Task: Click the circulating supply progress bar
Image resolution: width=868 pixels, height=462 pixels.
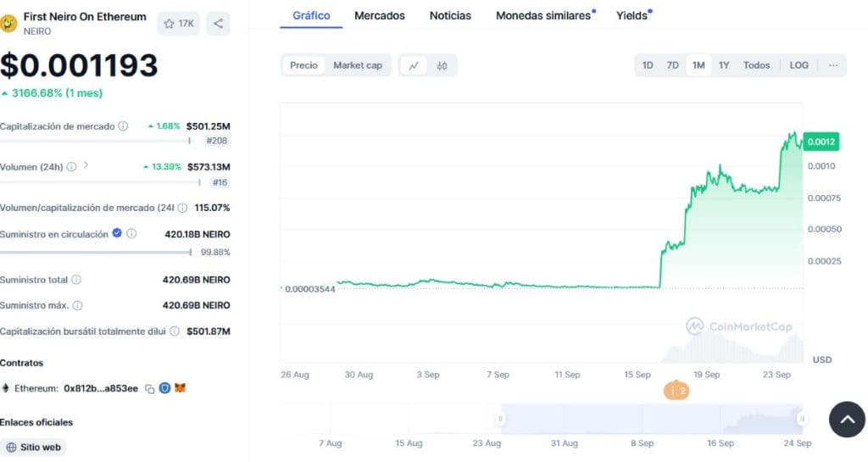Action: tap(96, 253)
